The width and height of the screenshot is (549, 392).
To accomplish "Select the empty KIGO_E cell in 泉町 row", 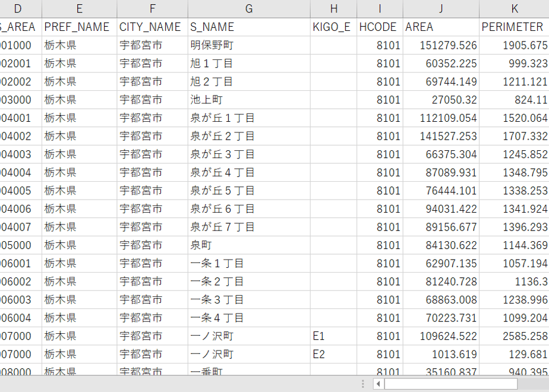I will tap(334, 245).
